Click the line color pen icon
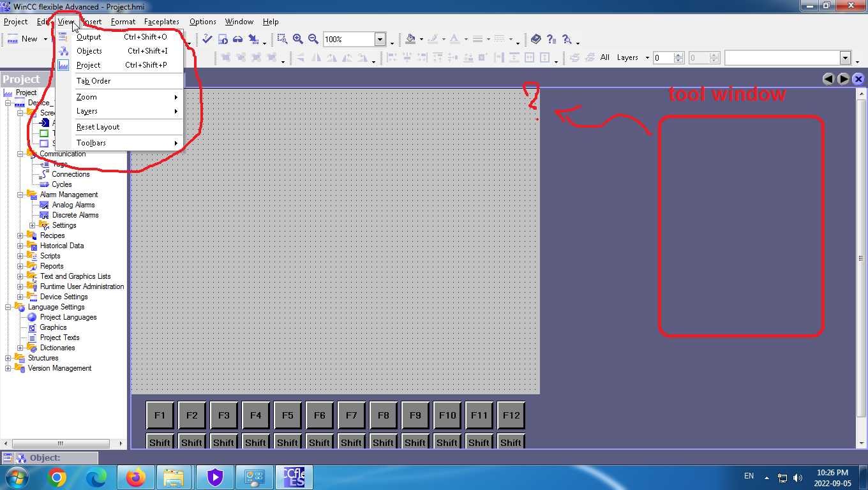868x490 pixels. pyautogui.click(x=433, y=39)
